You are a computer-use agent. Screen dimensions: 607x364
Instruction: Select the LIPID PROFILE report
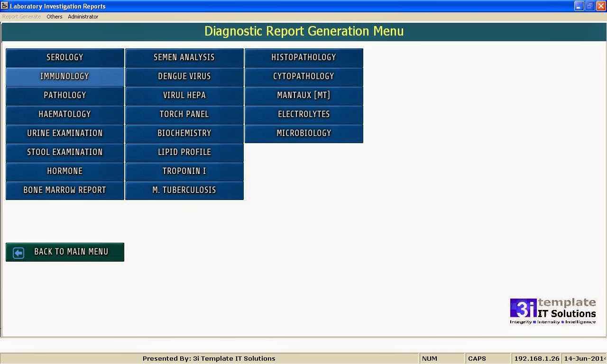184,152
